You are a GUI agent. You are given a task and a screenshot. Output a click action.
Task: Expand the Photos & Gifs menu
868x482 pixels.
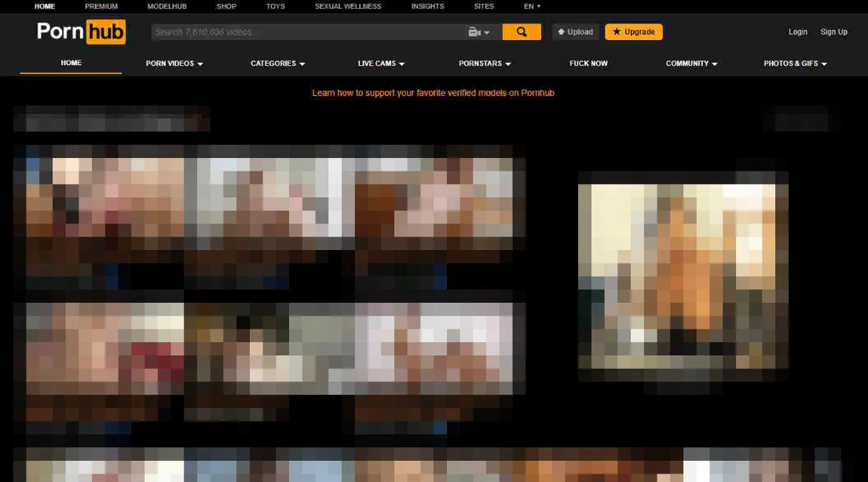pyautogui.click(x=795, y=64)
